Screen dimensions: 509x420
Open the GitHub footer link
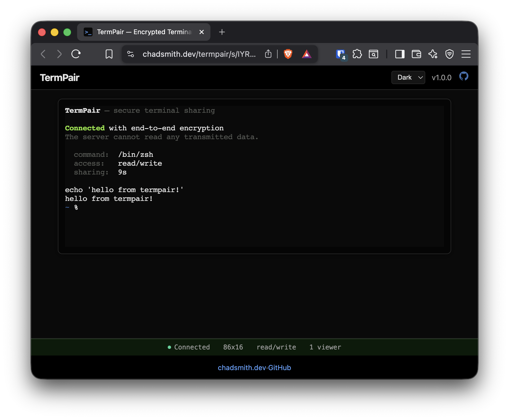[x=280, y=368]
